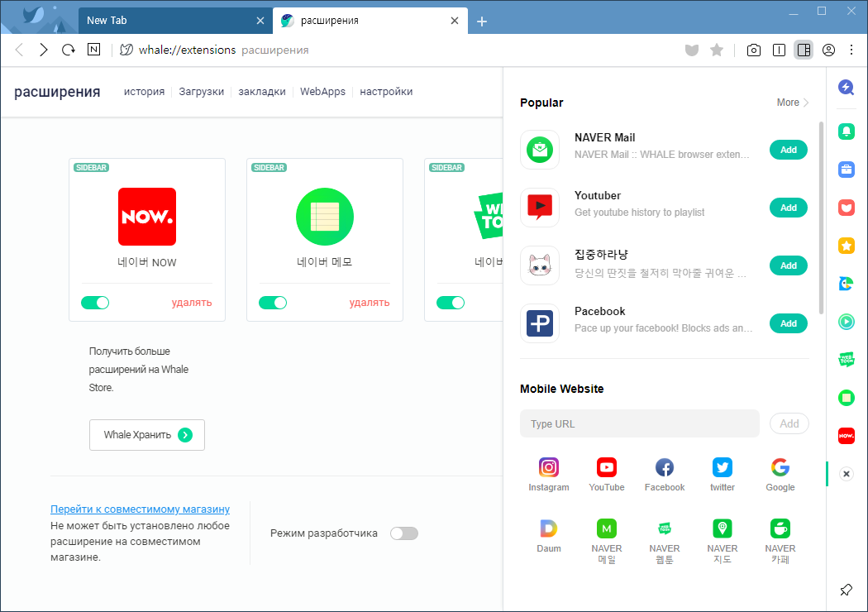Expand Popular list with More chevron
This screenshot has width=868, height=612.
793,103
